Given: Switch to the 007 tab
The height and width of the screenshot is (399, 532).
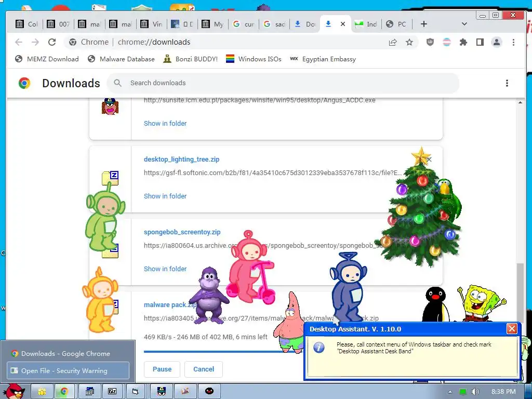Looking at the screenshot, I should pyautogui.click(x=58, y=24).
